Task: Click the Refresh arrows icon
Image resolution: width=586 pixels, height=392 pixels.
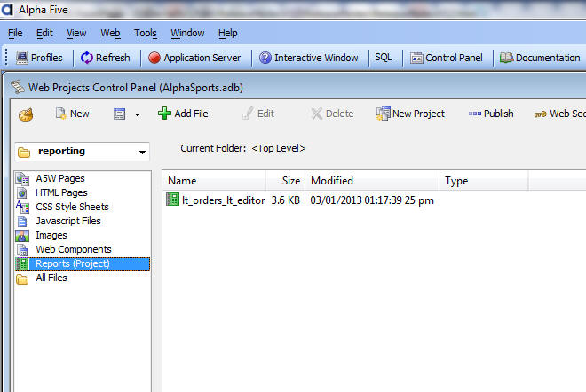Action: (x=87, y=58)
